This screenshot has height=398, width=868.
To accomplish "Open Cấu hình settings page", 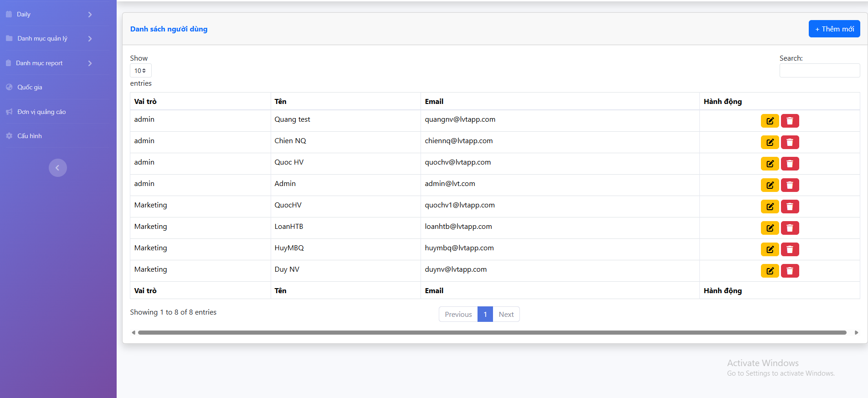I will pyautogui.click(x=30, y=136).
